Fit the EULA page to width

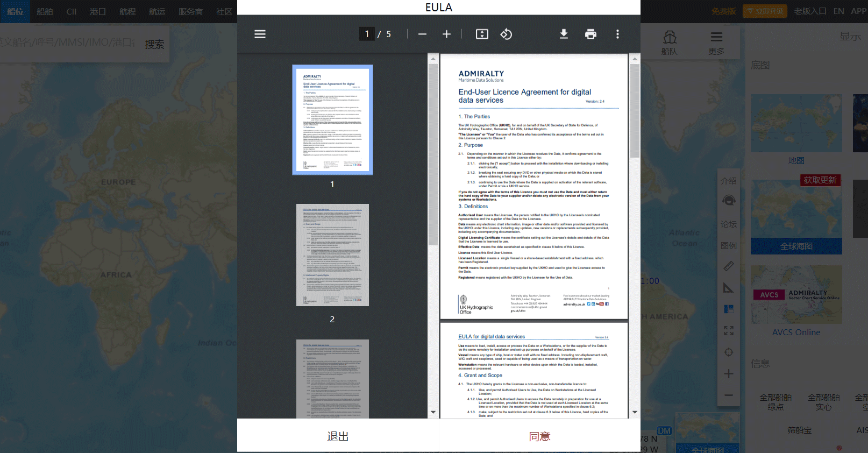point(482,34)
